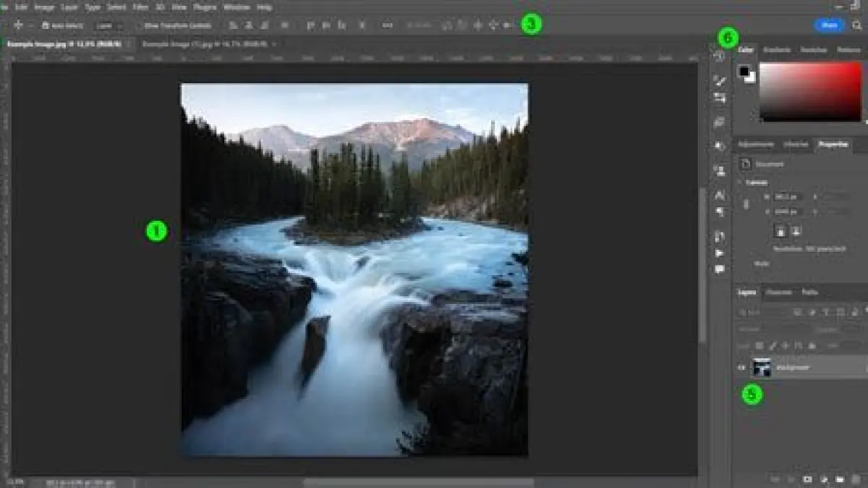Screen dimensions: 868x488
Task: Select the Move tool in options bar
Action: tap(18, 25)
